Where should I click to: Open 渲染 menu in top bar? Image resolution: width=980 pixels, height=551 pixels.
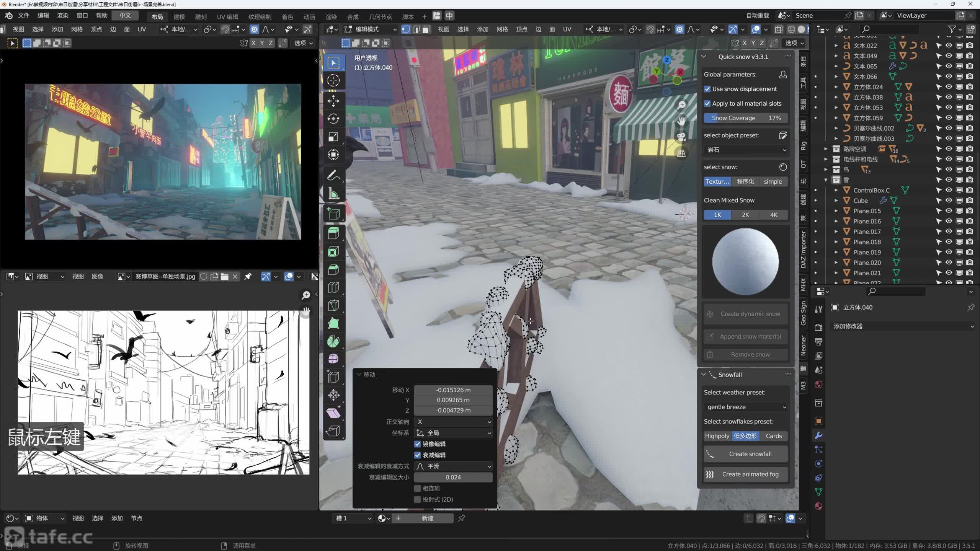pos(62,15)
